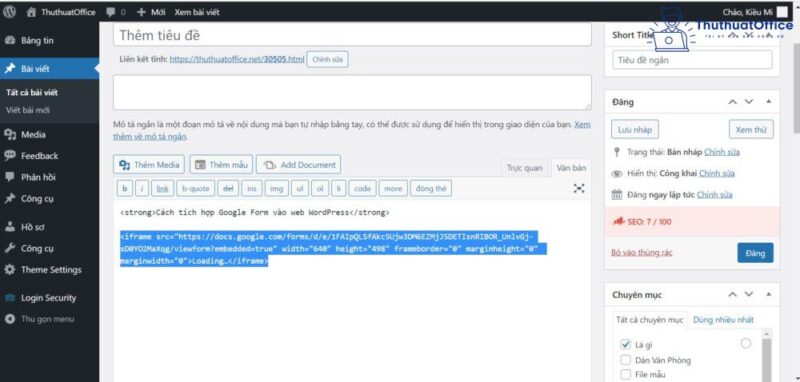800x382 pixels.
Task: Click the plus Mới new item
Action: [152, 12]
